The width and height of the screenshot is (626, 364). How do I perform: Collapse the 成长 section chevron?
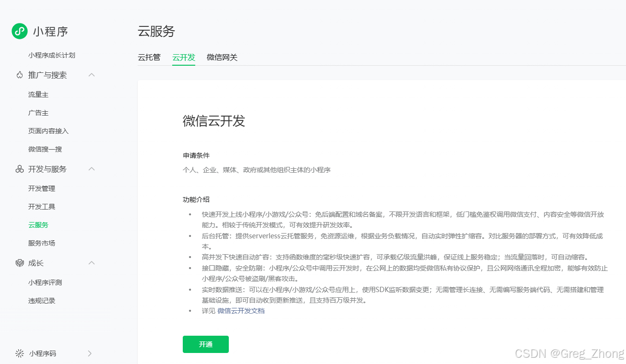(x=92, y=263)
